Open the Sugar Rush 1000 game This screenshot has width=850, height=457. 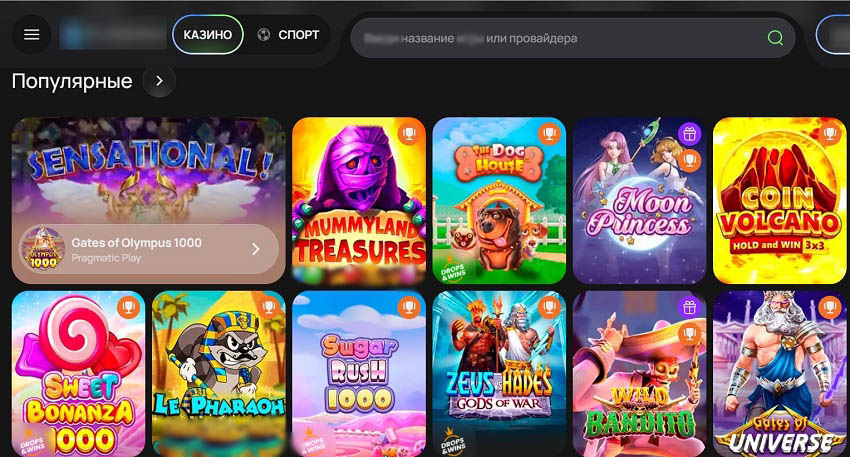point(359,374)
